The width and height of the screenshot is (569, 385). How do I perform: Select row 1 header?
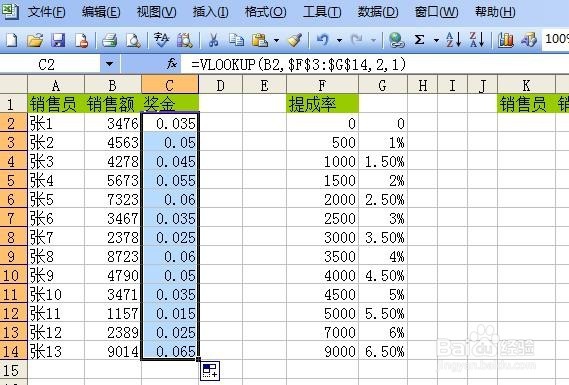point(13,103)
